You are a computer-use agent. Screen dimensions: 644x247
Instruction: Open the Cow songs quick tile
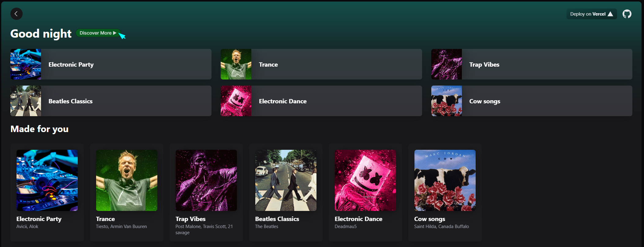tap(531, 101)
